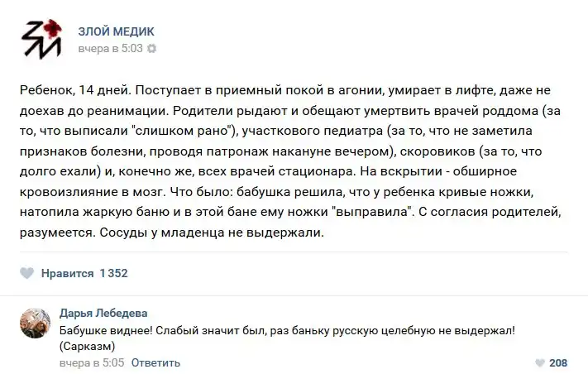Like the post with the heart icon
This screenshot has height=374, width=588.
[27, 273]
